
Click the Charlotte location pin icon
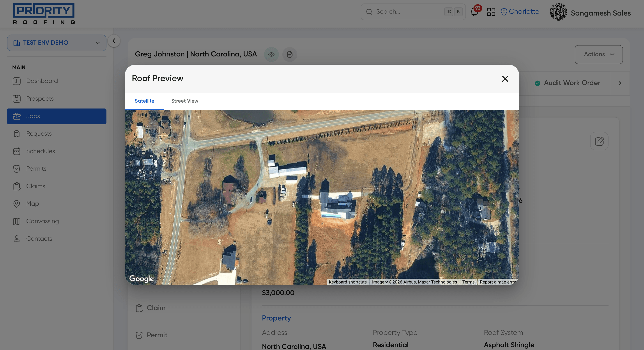pos(504,12)
